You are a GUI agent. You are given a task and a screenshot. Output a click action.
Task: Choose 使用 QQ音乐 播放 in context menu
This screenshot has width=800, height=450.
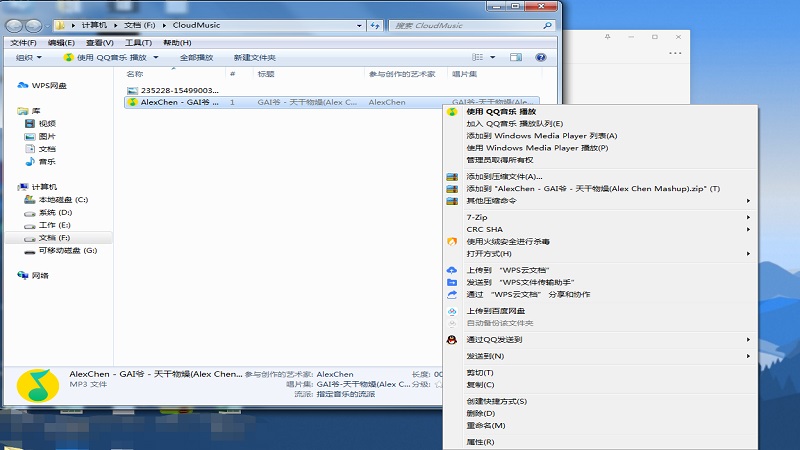(x=600, y=112)
